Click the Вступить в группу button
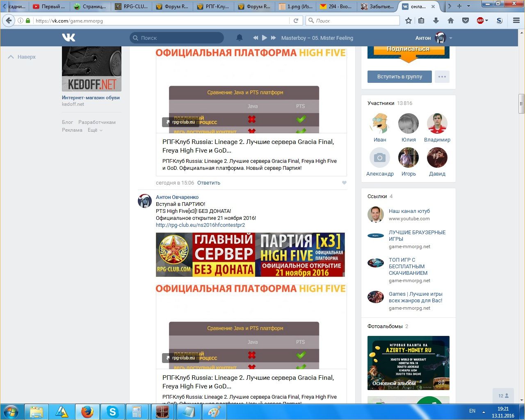The width and height of the screenshot is (525, 420). pyautogui.click(x=399, y=77)
